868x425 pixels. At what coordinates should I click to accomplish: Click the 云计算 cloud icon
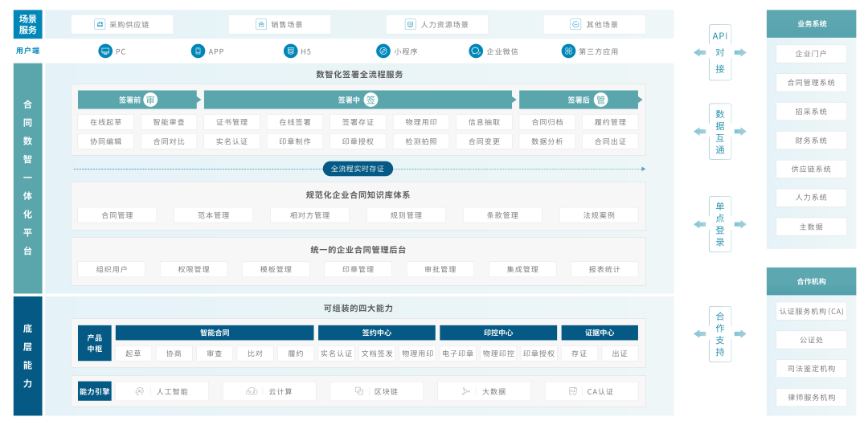tap(252, 391)
